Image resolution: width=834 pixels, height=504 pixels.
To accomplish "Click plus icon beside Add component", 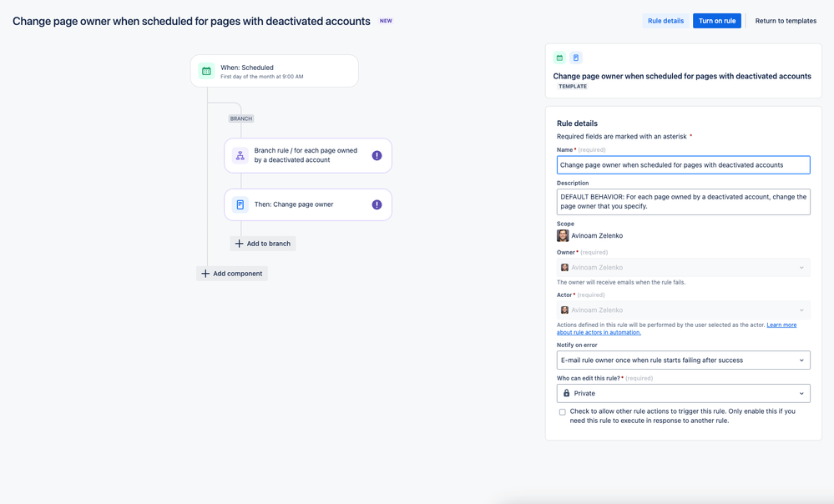I will click(205, 273).
